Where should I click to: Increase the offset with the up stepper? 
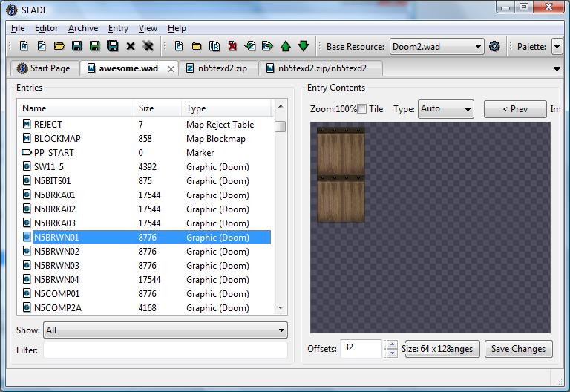coord(392,344)
